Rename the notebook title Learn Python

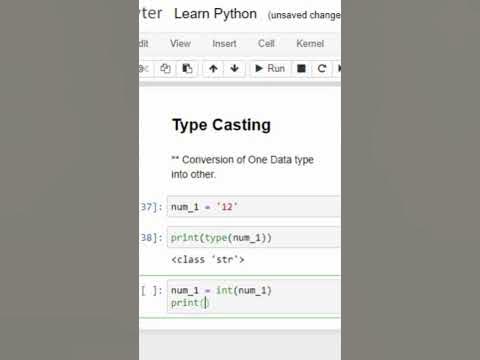[215, 14]
